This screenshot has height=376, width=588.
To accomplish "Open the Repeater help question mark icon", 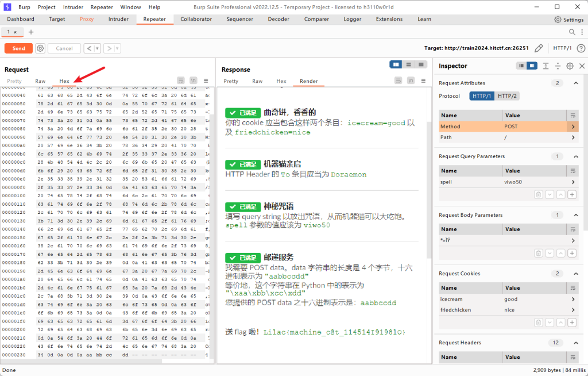I will coord(581,48).
